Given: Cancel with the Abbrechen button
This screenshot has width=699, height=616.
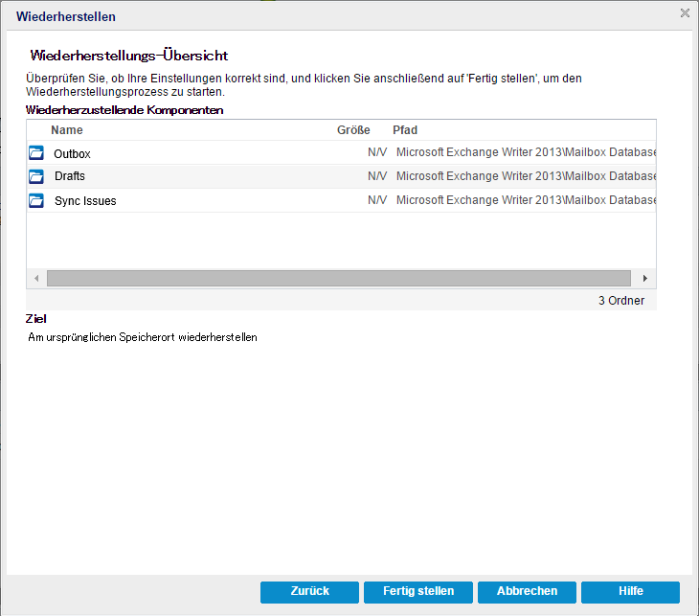Looking at the screenshot, I should (527, 592).
